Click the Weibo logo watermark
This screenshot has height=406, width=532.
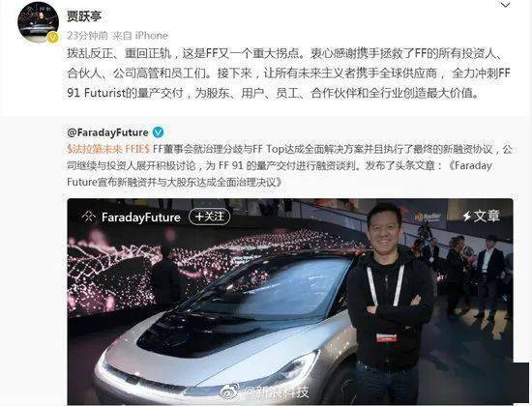tap(231, 391)
